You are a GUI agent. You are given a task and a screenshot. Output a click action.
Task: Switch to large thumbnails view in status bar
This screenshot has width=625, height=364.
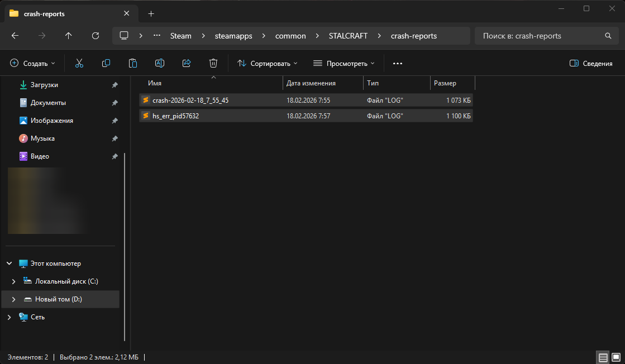pos(616,357)
